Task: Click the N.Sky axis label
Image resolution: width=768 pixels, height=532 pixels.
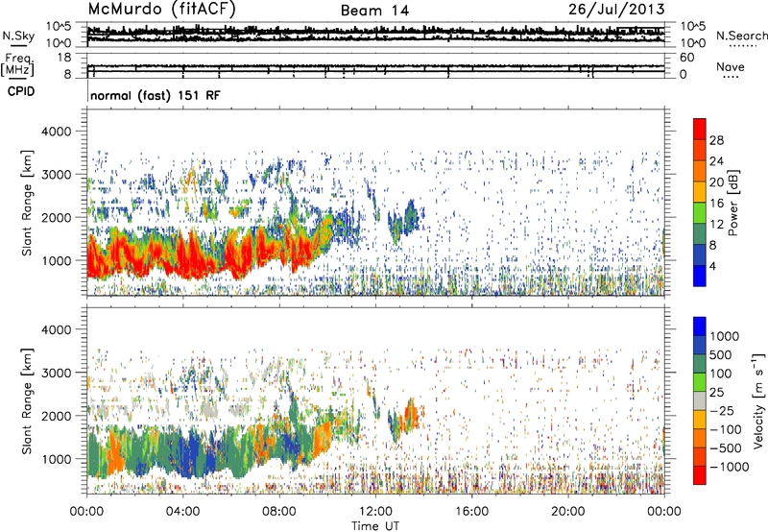Action: (18, 36)
